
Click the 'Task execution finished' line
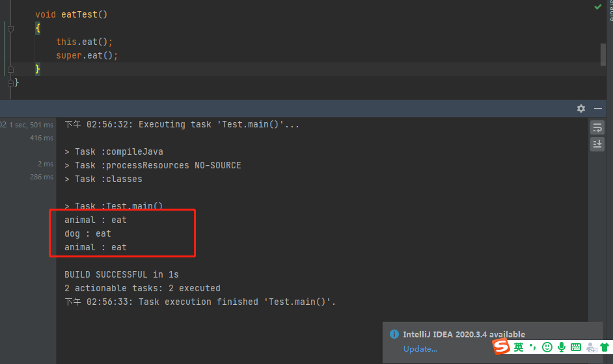pyautogui.click(x=200, y=302)
